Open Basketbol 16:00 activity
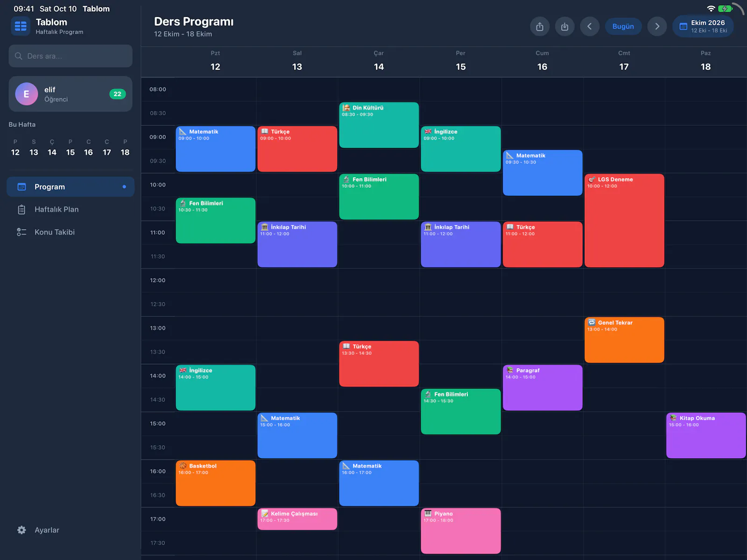This screenshot has height=560, width=747. [x=216, y=483]
